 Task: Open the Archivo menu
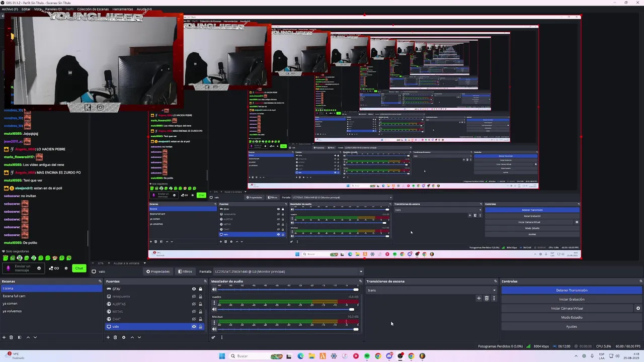[10, 9]
